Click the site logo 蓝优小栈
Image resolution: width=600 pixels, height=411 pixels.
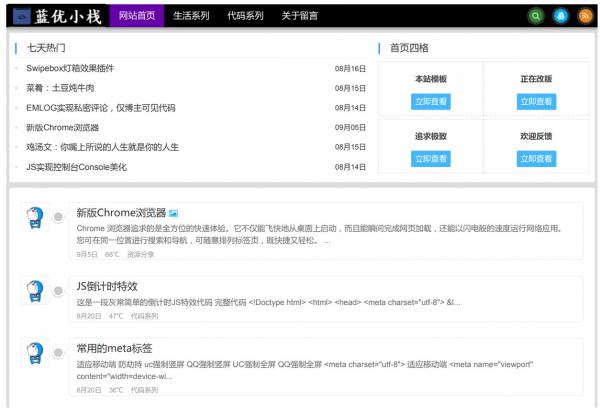(x=57, y=16)
